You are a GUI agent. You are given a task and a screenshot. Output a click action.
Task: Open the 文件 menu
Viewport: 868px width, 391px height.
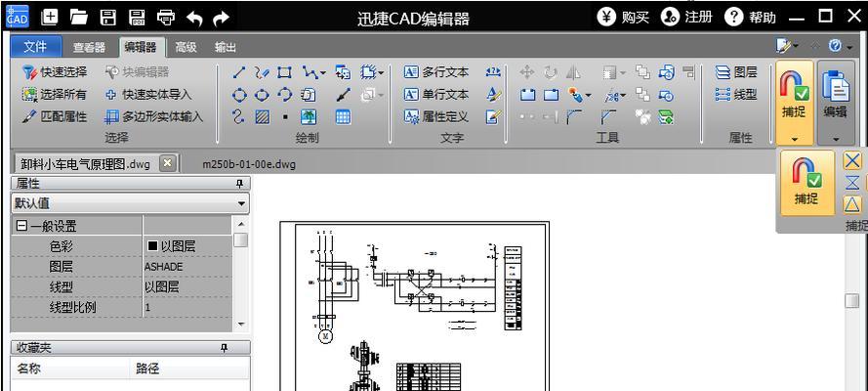point(35,47)
